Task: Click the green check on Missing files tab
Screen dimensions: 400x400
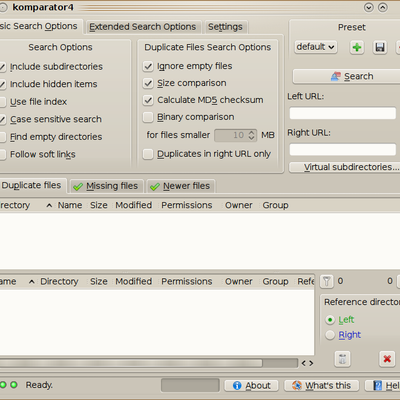Action: pos(78,187)
